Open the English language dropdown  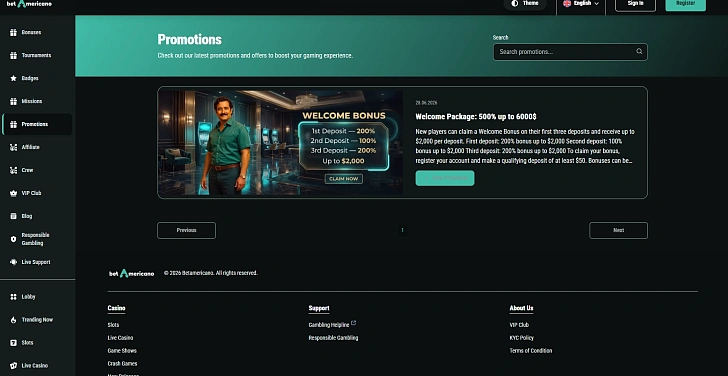(x=581, y=4)
